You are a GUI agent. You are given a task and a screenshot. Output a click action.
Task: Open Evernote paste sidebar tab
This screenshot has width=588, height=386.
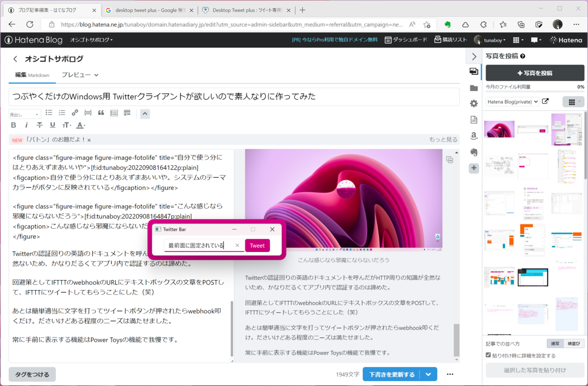pyautogui.click(x=473, y=152)
